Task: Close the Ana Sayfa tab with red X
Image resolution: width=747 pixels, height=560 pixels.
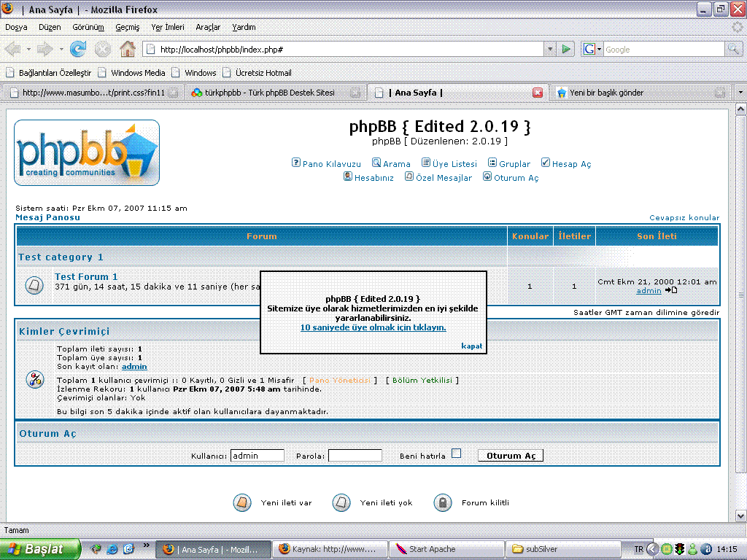Action: [538, 93]
